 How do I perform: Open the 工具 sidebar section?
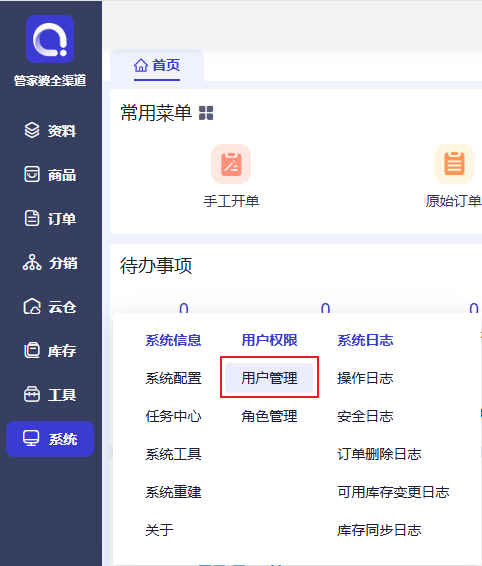pos(50,395)
